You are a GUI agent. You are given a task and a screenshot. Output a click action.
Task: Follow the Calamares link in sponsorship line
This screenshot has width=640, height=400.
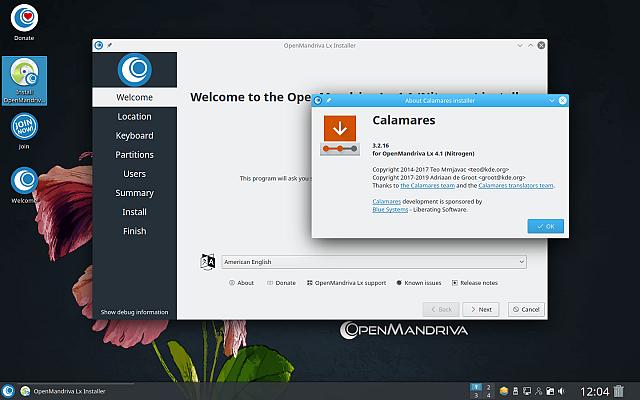(387, 201)
